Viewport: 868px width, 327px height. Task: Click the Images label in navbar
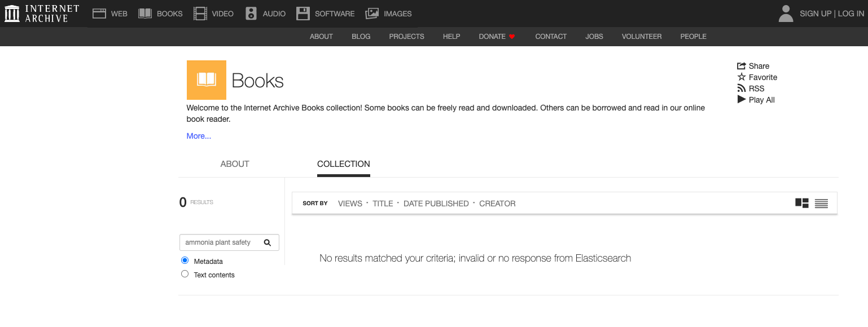pos(398,14)
